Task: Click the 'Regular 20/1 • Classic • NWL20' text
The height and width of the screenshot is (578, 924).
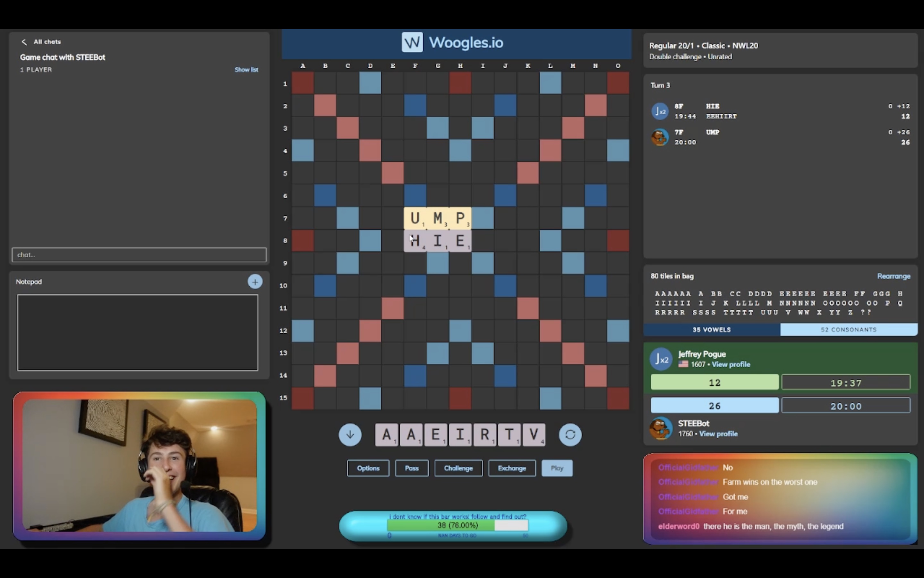Action: point(703,46)
